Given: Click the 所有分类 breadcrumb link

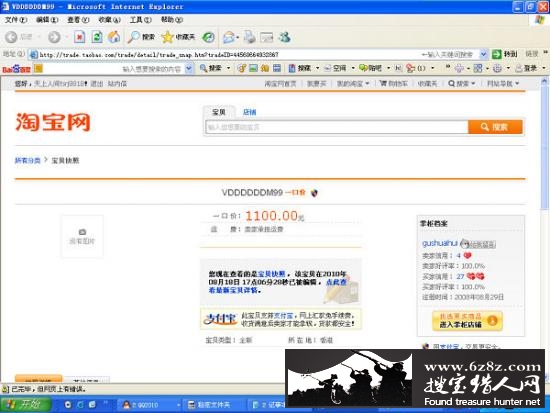Looking at the screenshot, I should click(x=27, y=161).
